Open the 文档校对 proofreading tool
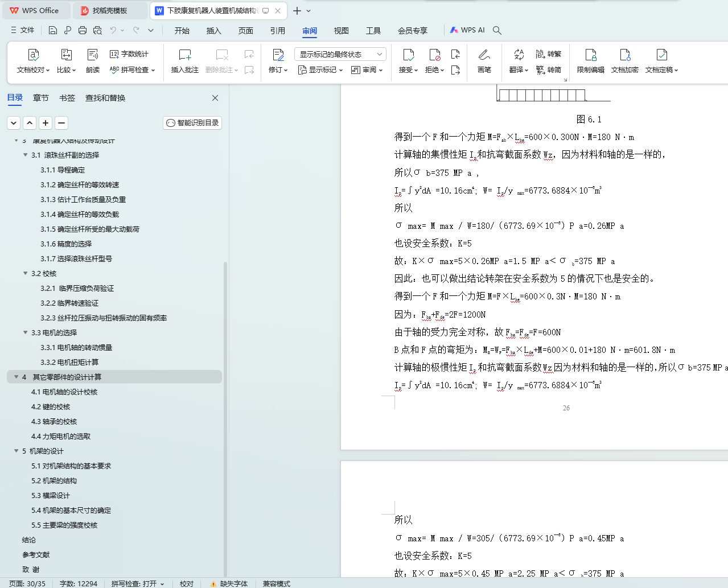Viewport: 728px width, 588px height. 33,61
